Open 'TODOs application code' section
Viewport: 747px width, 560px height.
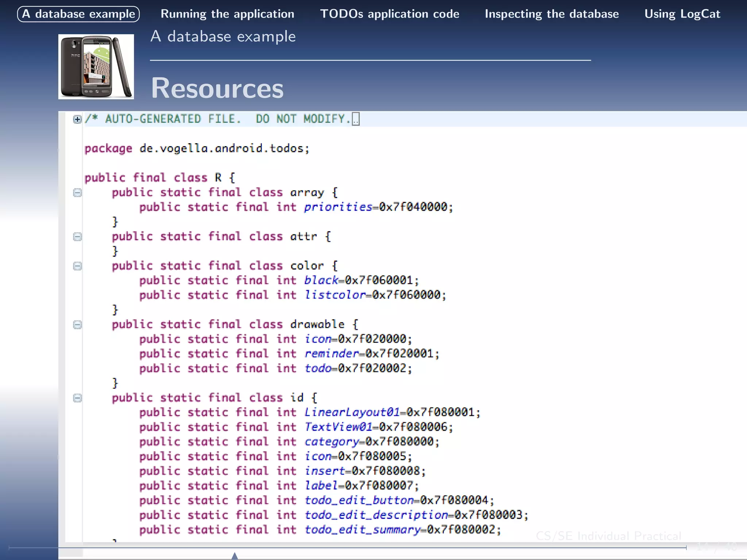390,14
